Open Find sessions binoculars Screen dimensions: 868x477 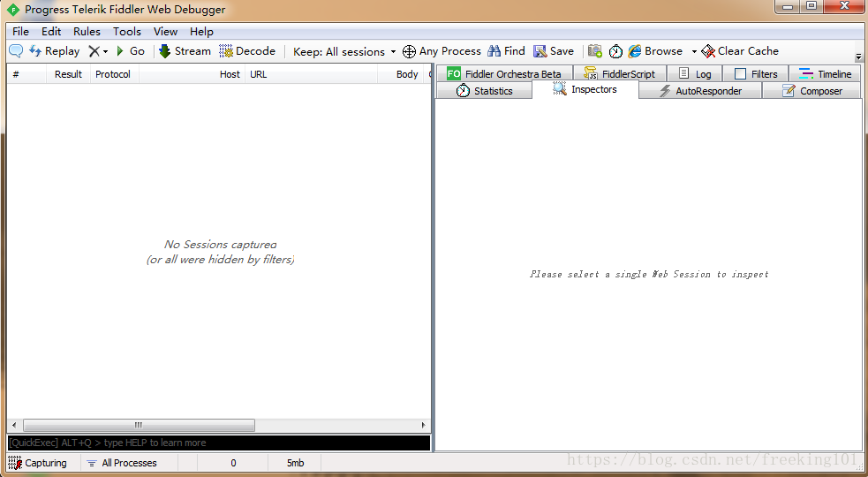point(506,51)
